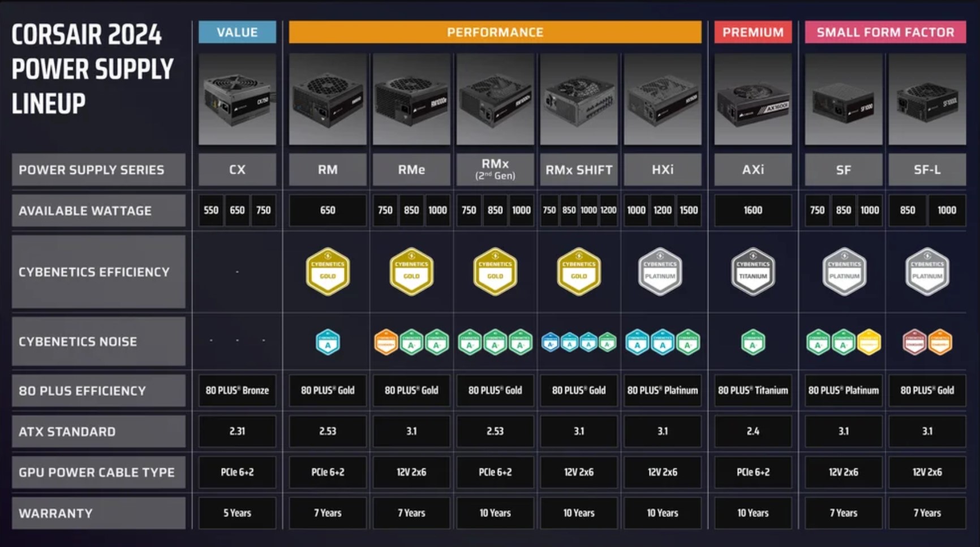Click the HXi power supply product image

(x=663, y=99)
